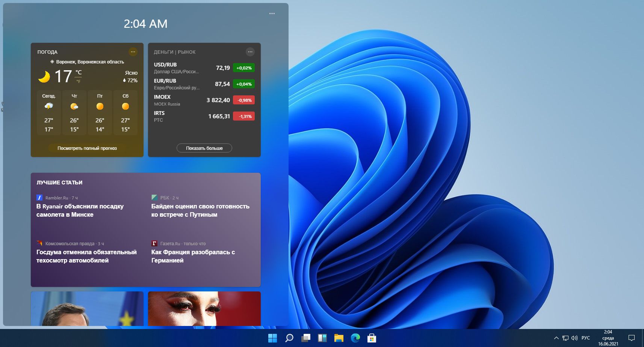644x347 pixels.
Task: Click the РУС language indicator
Action: (585, 338)
